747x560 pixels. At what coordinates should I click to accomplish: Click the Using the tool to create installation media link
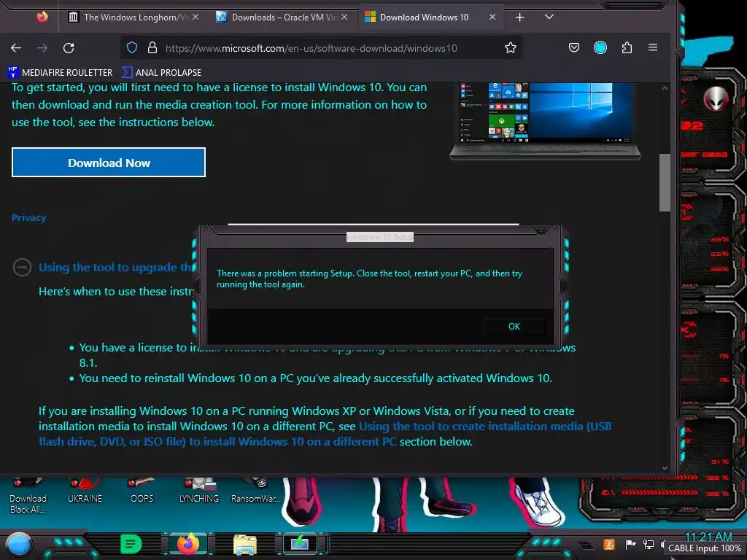tap(325, 434)
